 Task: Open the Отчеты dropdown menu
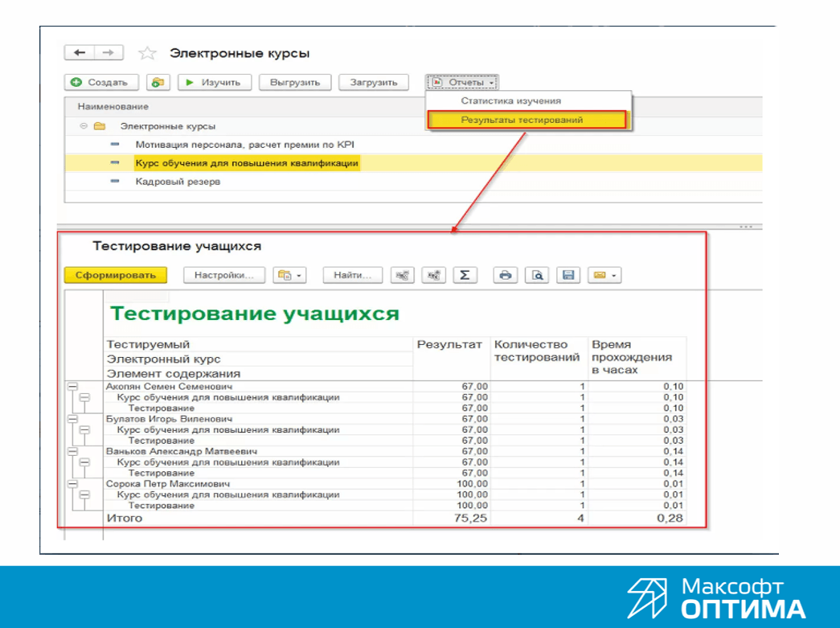point(463,83)
